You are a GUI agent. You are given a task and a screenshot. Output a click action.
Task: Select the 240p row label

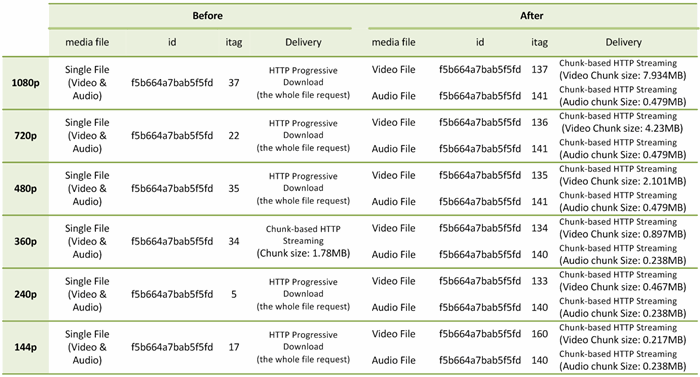tap(25, 294)
